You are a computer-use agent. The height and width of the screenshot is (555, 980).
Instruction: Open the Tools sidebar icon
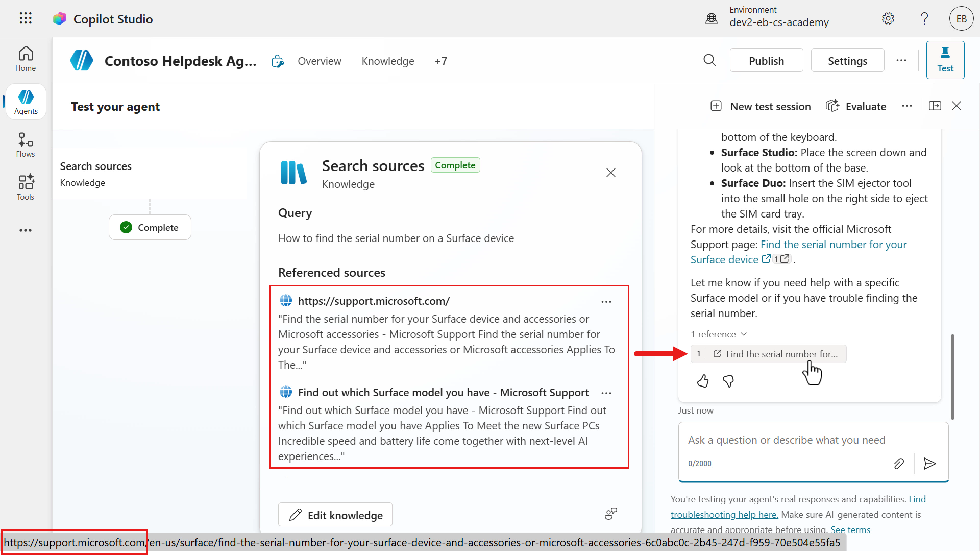(26, 187)
